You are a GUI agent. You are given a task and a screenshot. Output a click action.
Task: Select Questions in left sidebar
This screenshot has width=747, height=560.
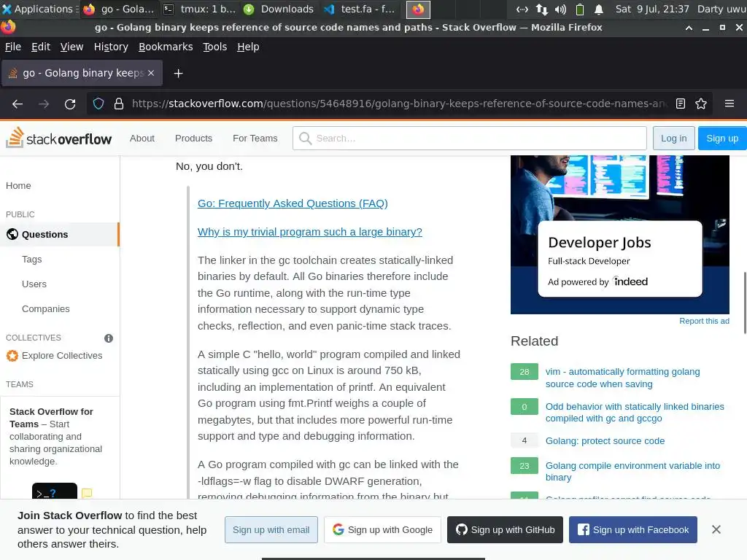60,234
